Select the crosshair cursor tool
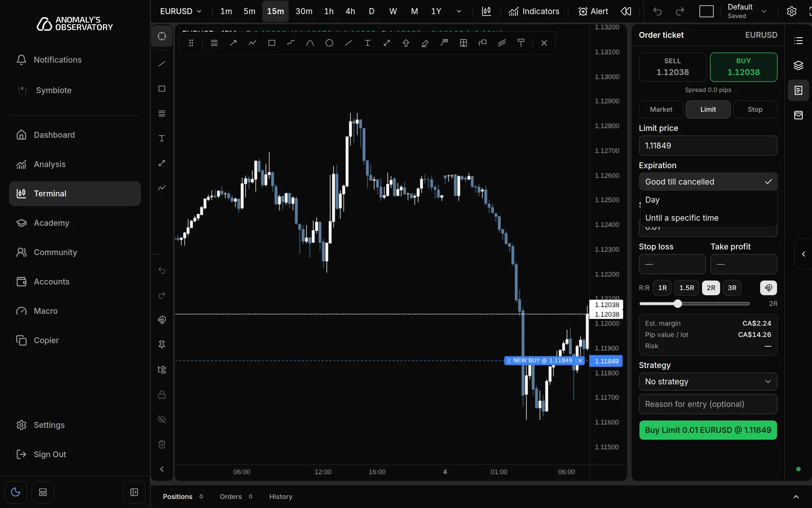 pyautogui.click(x=162, y=36)
